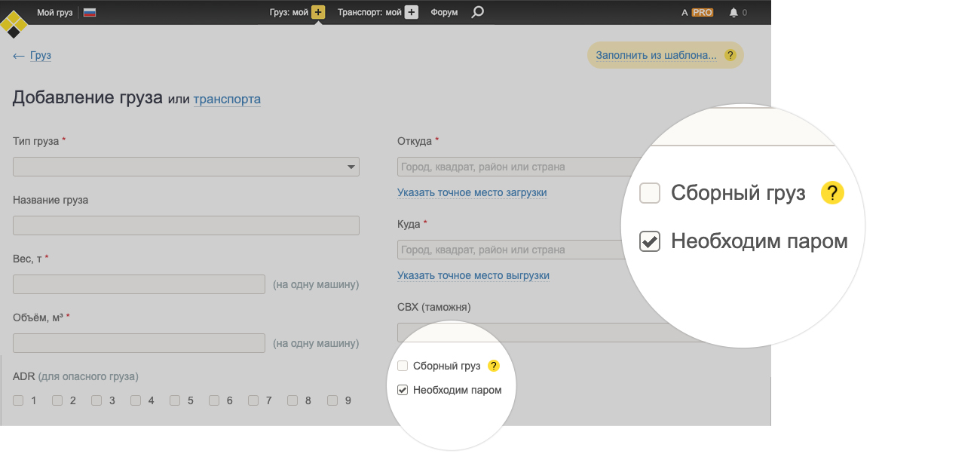Click the yellow diamond site logo
Image resolution: width=980 pixels, height=457 pixels.
(14, 24)
